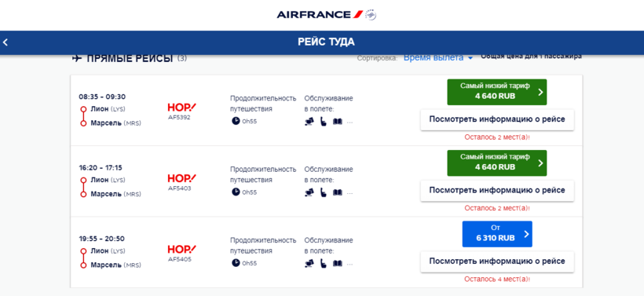644x296 pixels.
Task: Open the Время вылета sorting dropdown
Action: 438,58
